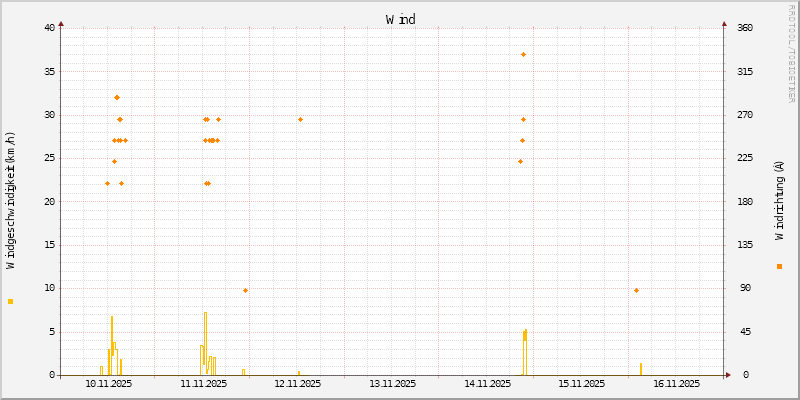Select the tallest yellow bar on 11.11.2025
This screenshot has height=400, width=800.
coord(205,340)
